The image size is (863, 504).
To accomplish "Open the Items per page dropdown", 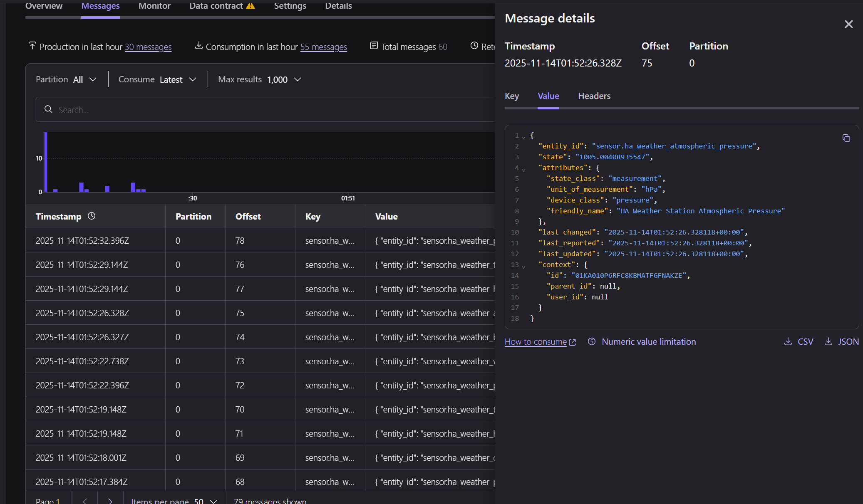I will (x=174, y=501).
